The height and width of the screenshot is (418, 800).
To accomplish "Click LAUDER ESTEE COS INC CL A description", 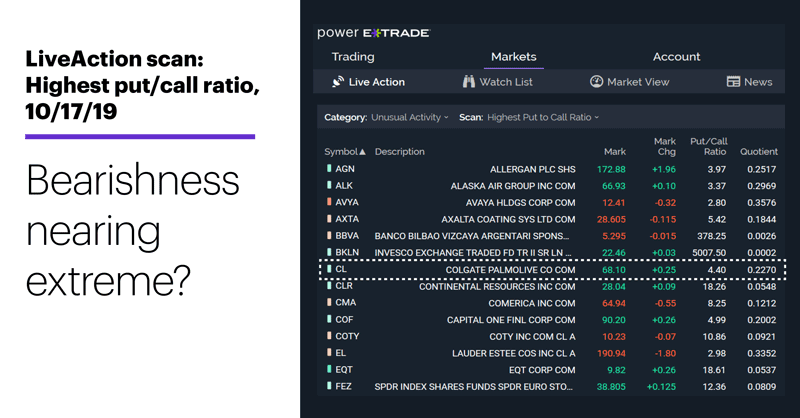I will click(x=513, y=353).
